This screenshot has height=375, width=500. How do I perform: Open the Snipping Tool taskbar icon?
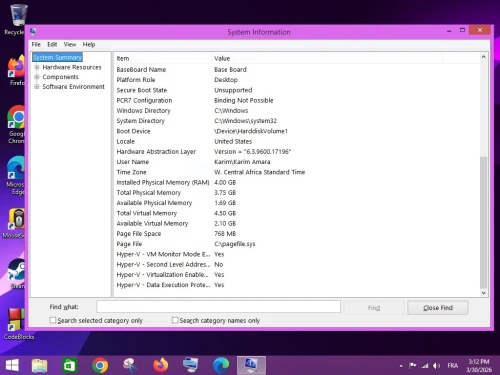click(130, 365)
